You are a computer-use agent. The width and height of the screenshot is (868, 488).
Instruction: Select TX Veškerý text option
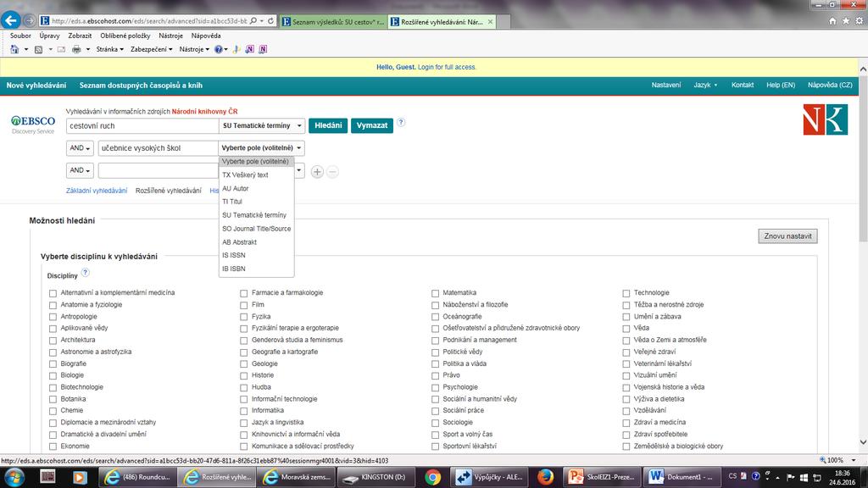point(256,175)
